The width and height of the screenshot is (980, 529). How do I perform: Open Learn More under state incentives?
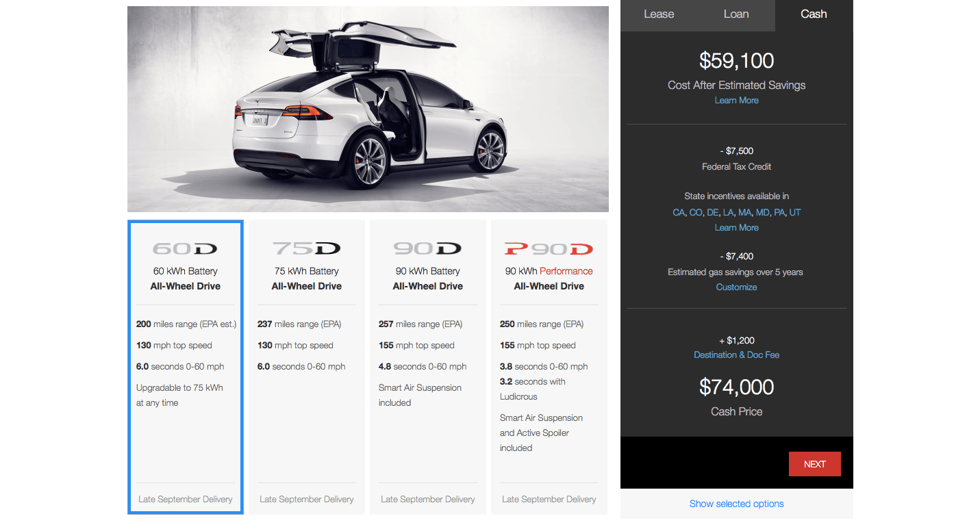click(x=736, y=227)
